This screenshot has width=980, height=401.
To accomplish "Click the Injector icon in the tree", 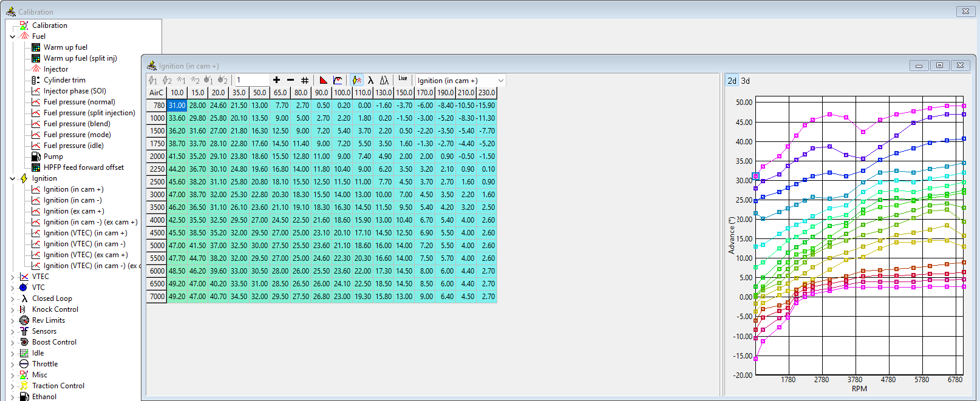I will [36, 69].
